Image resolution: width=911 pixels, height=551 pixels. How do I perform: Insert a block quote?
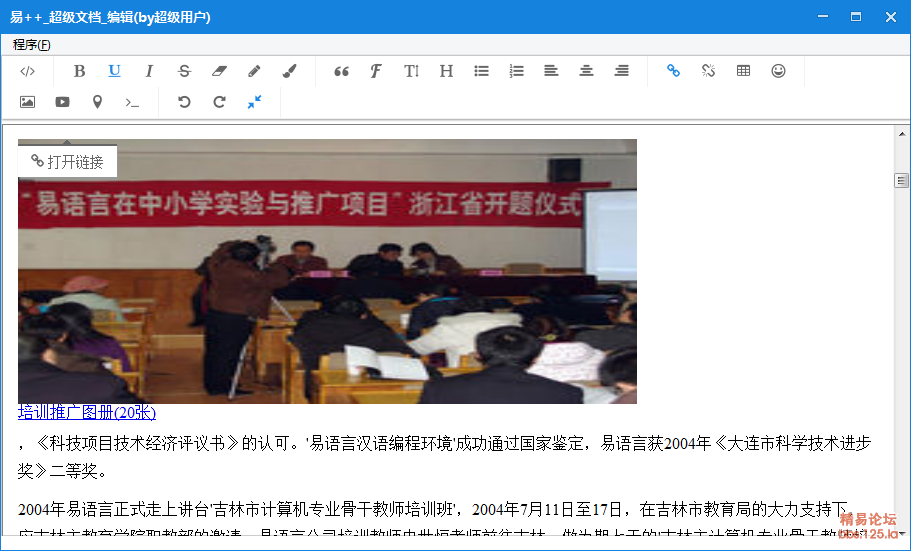click(342, 71)
